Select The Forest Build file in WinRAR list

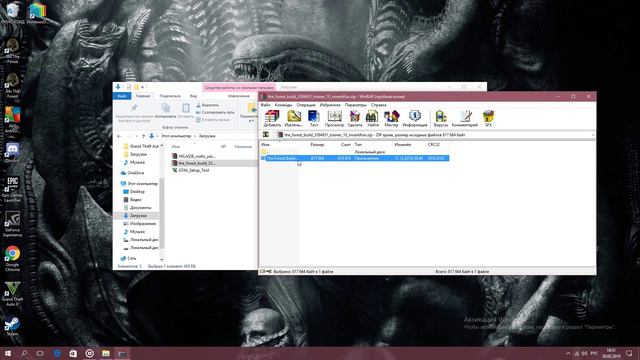(355, 158)
